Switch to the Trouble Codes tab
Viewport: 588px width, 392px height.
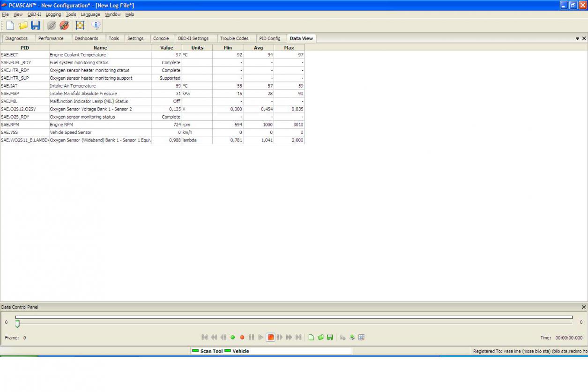click(234, 38)
